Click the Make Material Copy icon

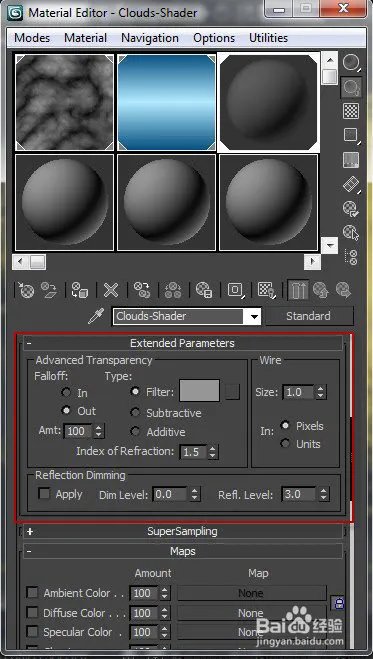coord(142,290)
